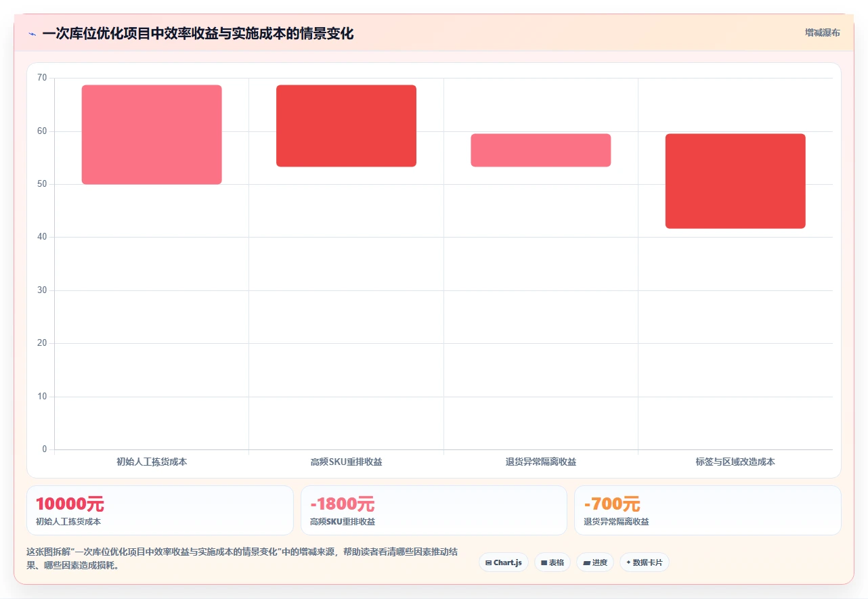Click the x-axis label 高频SKU重排收益

[x=346, y=462]
